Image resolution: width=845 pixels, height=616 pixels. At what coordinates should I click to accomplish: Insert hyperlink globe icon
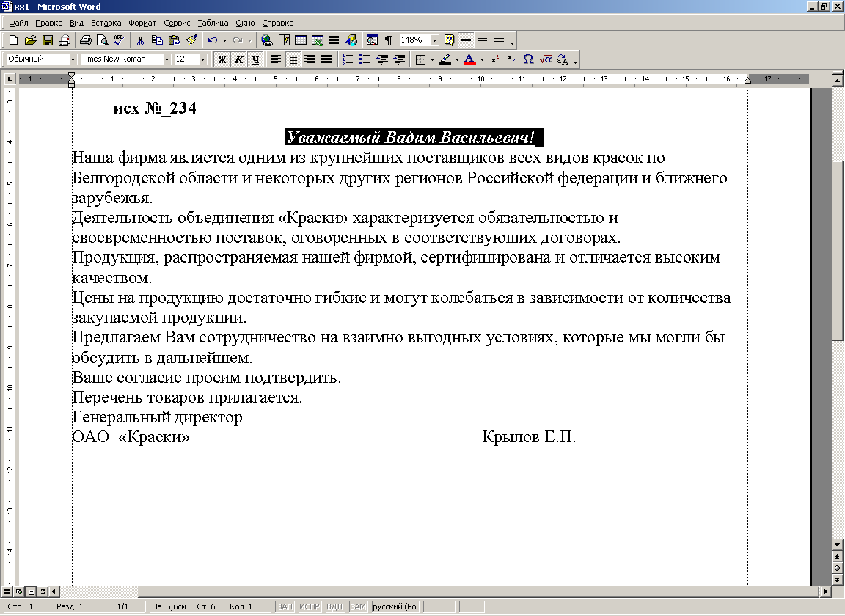pos(267,40)
